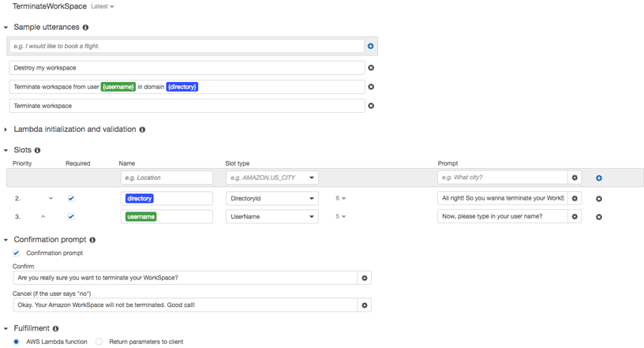This screenshot has width=644, height=348.
Task: Add new sample utterance with plus icon
Action: click(x=370, y=46)
